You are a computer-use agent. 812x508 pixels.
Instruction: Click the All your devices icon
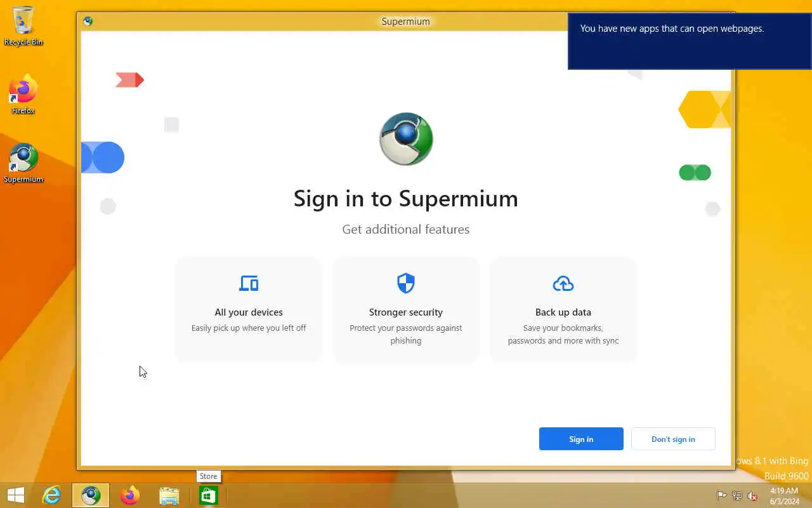[249, 283]
